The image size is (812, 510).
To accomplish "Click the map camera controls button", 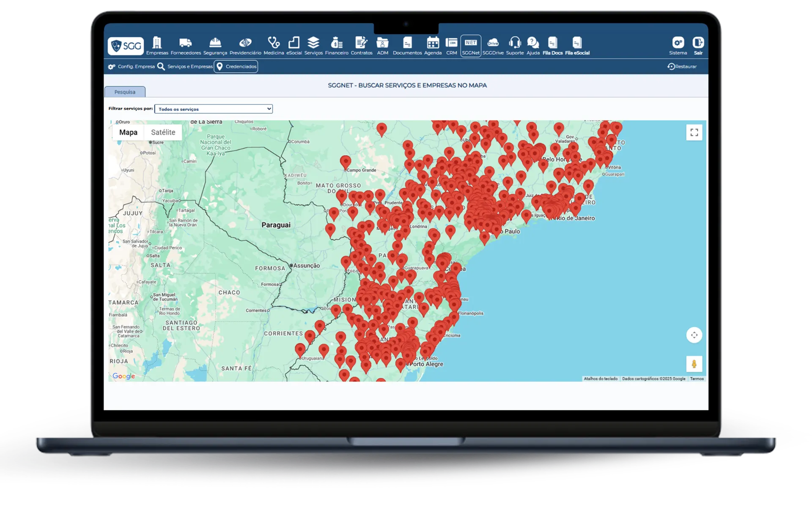I will (694, 335).
